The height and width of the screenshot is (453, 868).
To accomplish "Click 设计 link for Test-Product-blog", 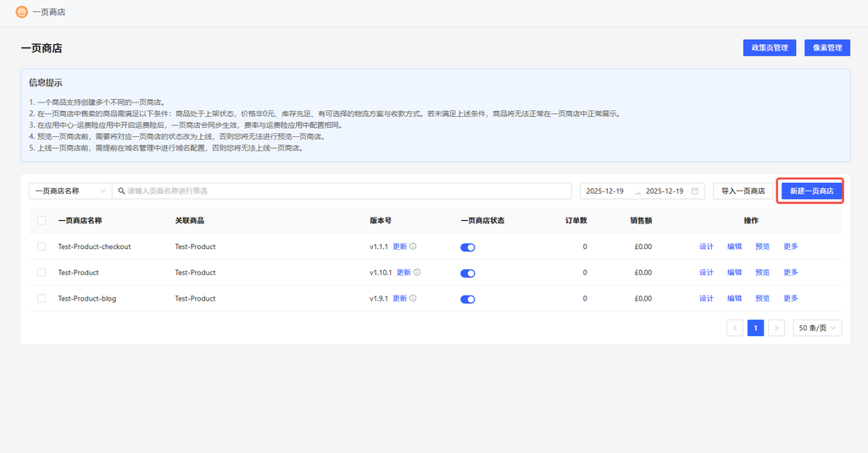I will (706, 299).
